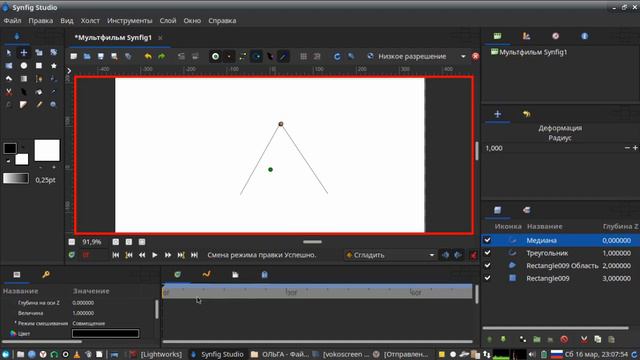Open the Слой menu
Viewport: 640px width, 360px height.
click(168, 20)
